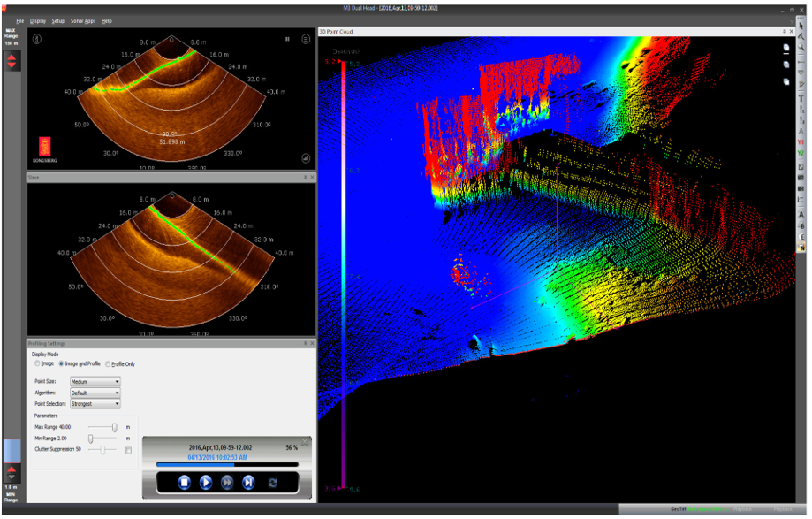
Task: Toggle the playback loop icon
Action: click(273, 482)
